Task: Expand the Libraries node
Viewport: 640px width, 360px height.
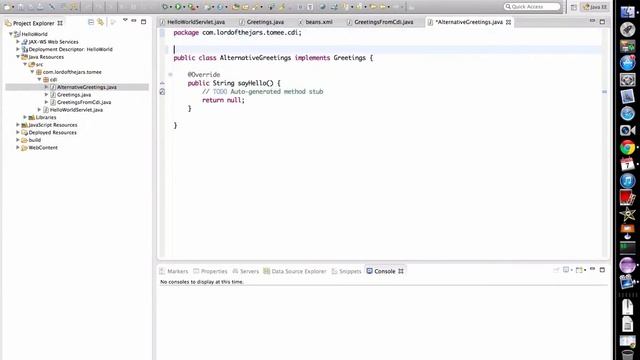Action: click(x=25, y=118)
